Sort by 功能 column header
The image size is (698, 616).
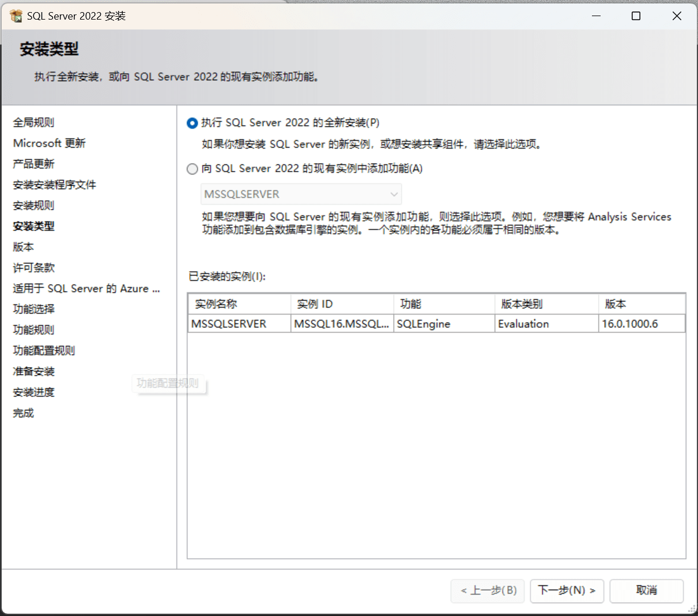pos(444,304)
